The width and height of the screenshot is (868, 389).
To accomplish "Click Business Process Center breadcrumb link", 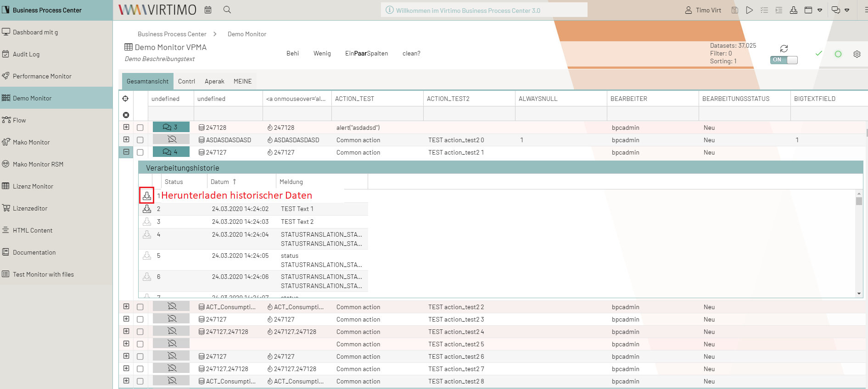I will coord(172,34).
